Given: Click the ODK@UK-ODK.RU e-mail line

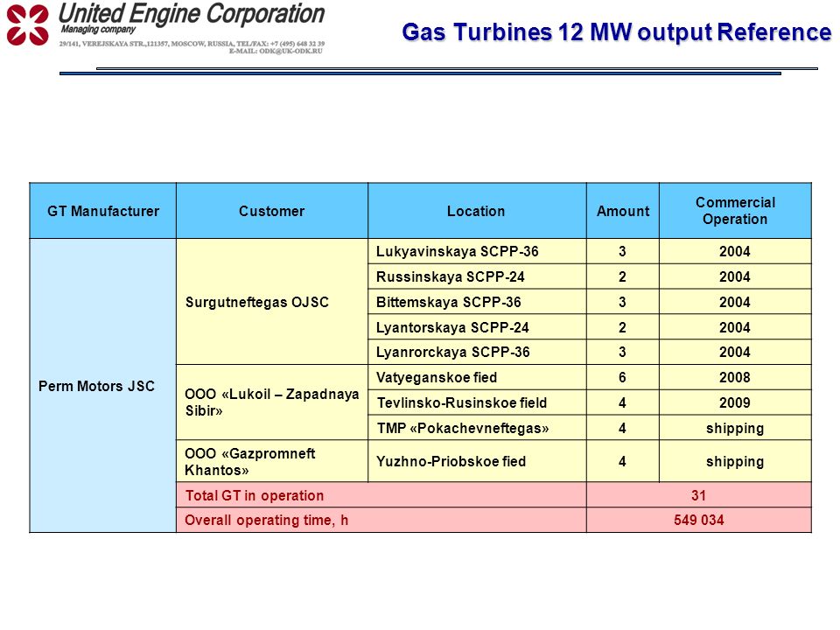Looking at the screenshot, I should click(276, 51).
